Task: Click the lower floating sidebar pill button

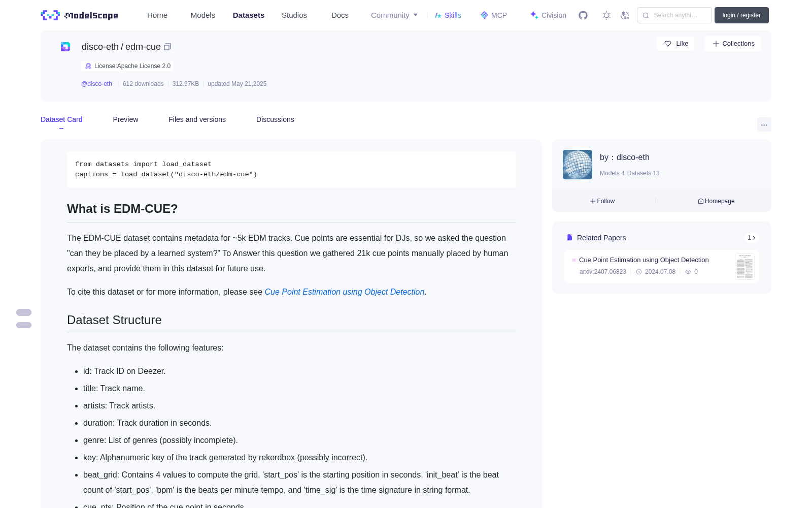Action: click(24, 325)
